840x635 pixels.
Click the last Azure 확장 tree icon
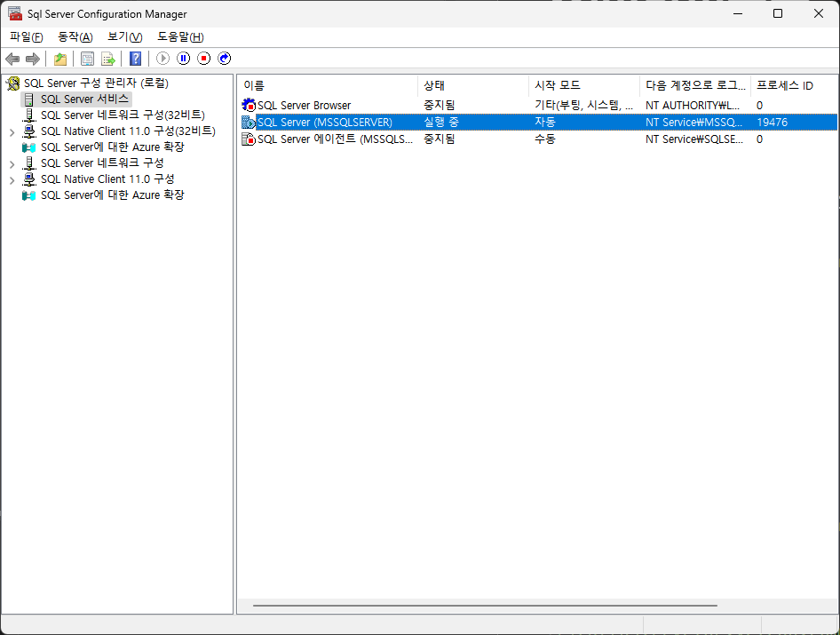[x=29, y=195]
